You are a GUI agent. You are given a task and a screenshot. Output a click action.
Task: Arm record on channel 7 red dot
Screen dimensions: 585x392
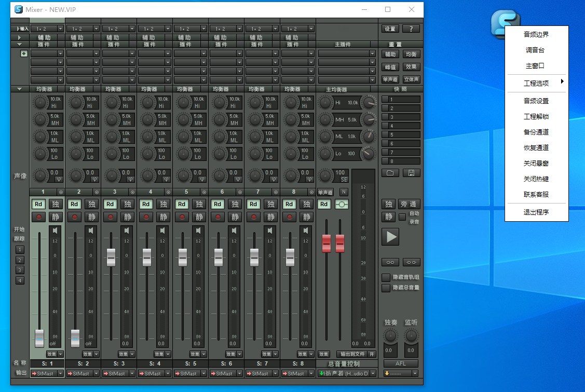point(253,217)
